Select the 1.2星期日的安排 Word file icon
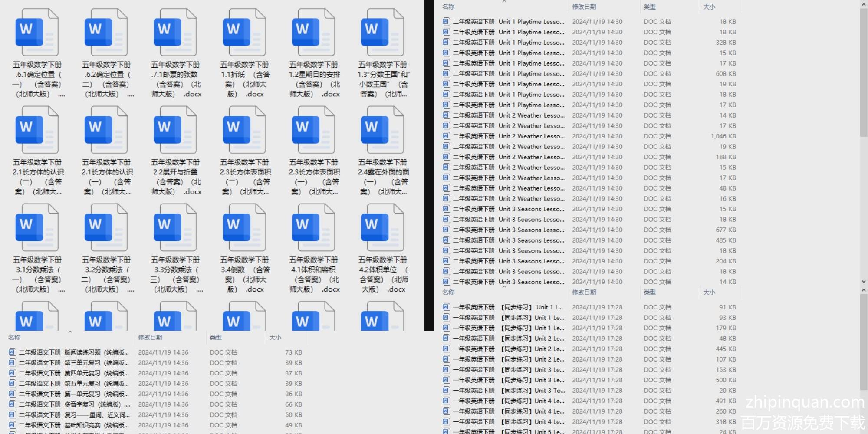 click(x=313, y=33)
